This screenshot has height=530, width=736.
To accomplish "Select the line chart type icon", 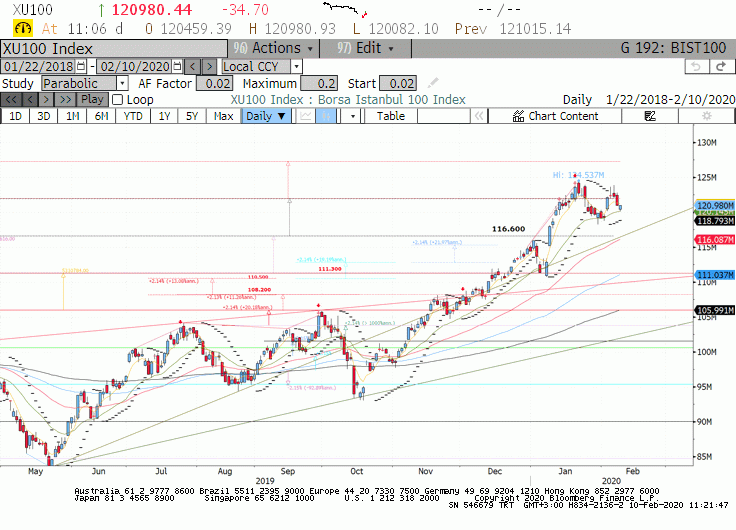I will pos(306,116).
